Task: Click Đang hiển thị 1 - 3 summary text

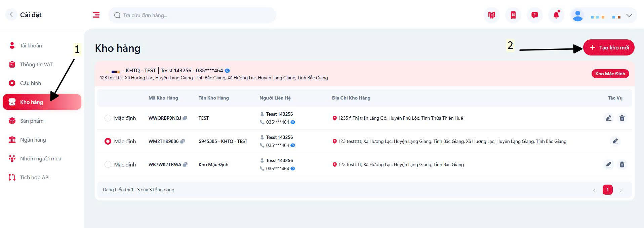Action: click(138, 190)
